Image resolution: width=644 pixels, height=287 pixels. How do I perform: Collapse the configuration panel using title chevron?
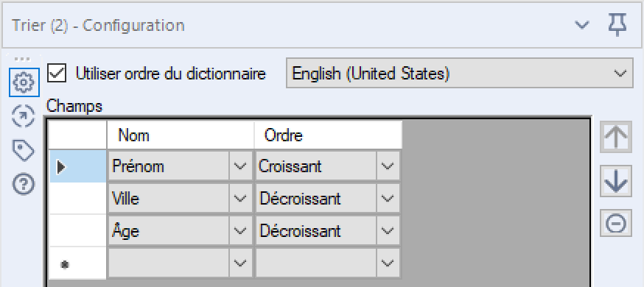pyautogui.click(x=581, y=26)
